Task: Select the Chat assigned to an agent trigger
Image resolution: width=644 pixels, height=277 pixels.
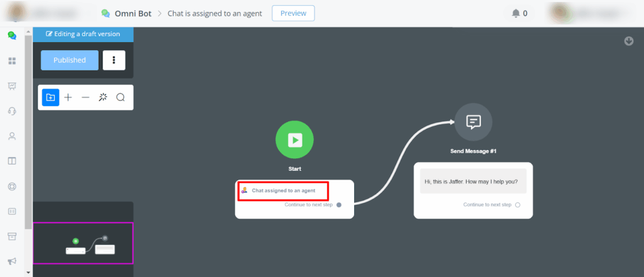Action: point(283,190)
